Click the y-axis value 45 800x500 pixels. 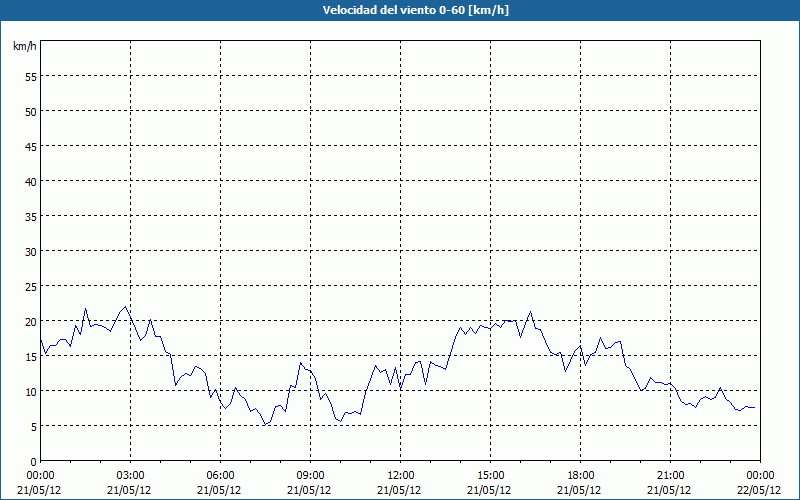31,147
